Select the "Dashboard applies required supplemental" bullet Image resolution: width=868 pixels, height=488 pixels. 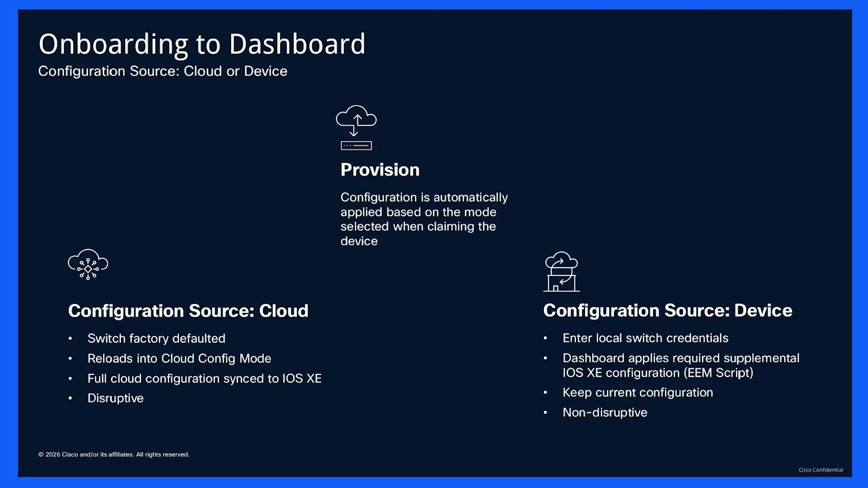coord(681,365)
